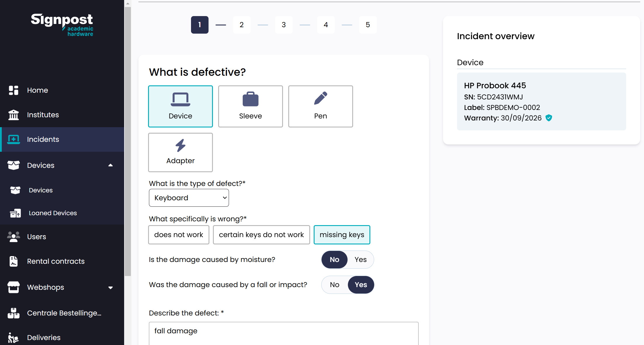This screenshot has height=345, width=644.
Task: Set moisture damage toggle to Yes
Action: pos(360,260)
